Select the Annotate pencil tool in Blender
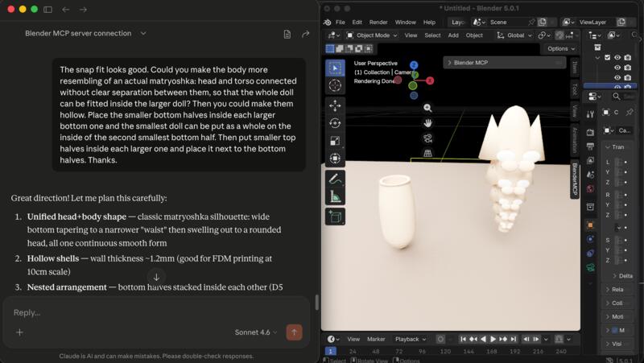This screenshot has width=644, height=363. tap(335, 179)
